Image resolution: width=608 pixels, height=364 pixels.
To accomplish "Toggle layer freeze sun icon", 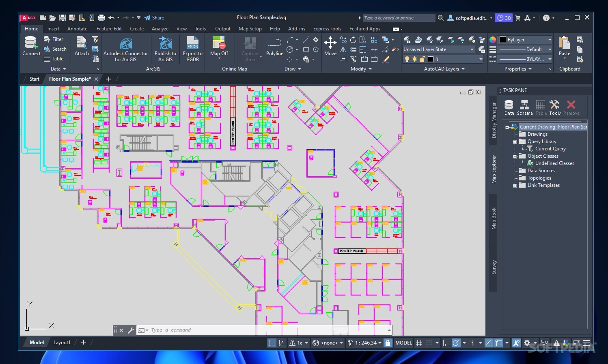I will (x=414, y=59).
